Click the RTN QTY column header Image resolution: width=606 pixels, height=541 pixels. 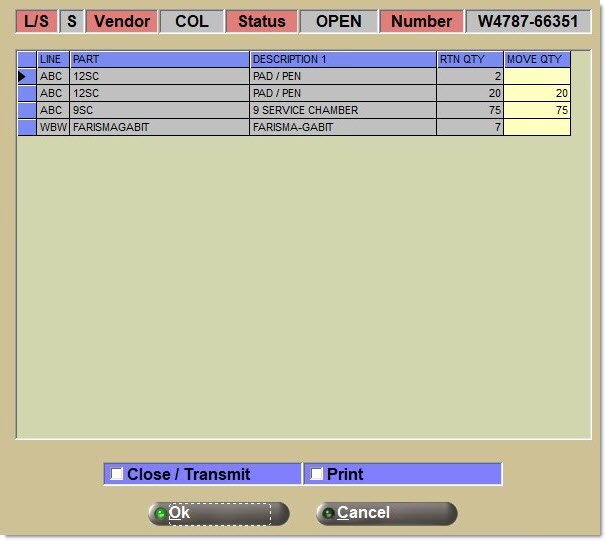point(470,59)
